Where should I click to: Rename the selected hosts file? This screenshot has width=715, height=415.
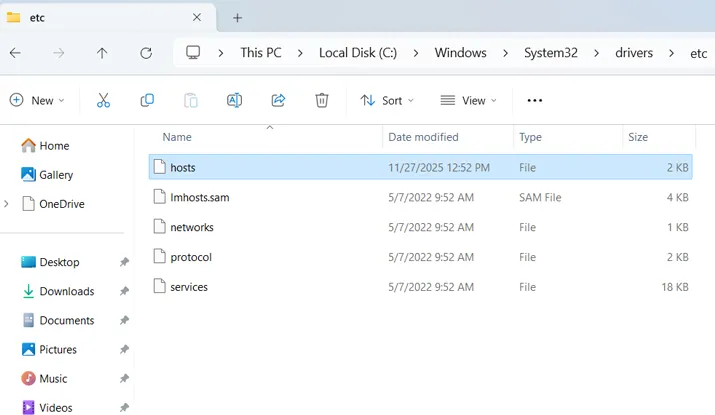(234, 100)
